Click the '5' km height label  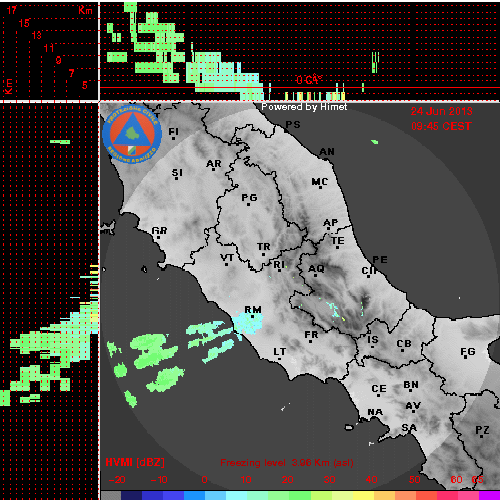coord(85,85)
